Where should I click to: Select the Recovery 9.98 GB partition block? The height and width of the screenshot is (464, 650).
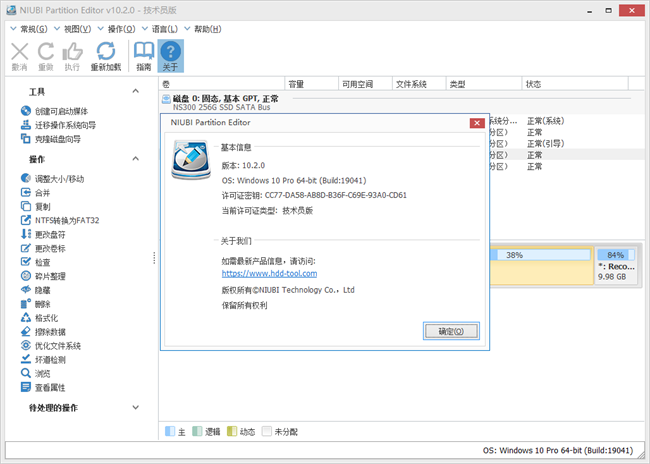pyautogui.click(x=616, y=266)
